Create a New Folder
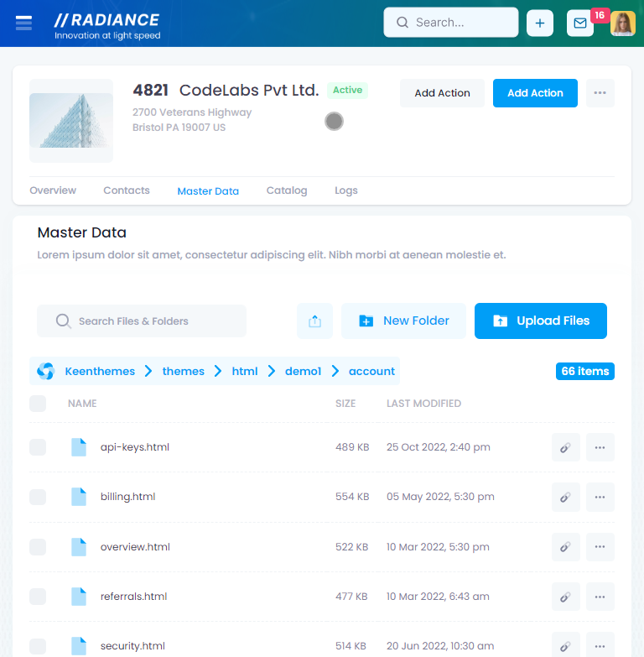The height and width of the screenshot is (657, 644). click(x=403, y=321)
